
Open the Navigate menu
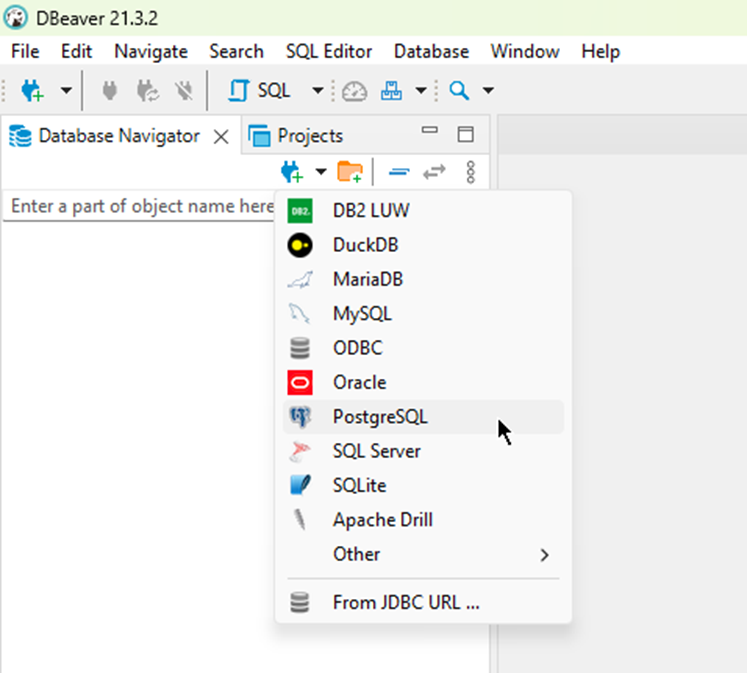click(151, 51)
